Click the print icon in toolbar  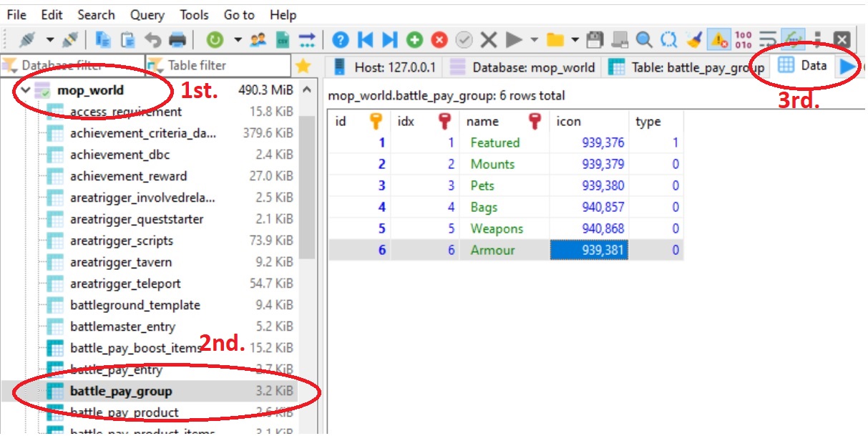pos(177,40)
